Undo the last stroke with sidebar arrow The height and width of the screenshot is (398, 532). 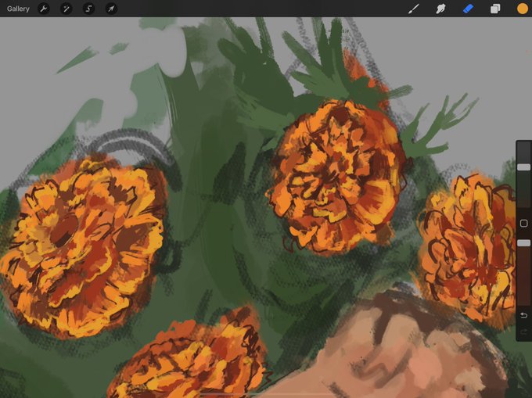(x=523, y=316)
